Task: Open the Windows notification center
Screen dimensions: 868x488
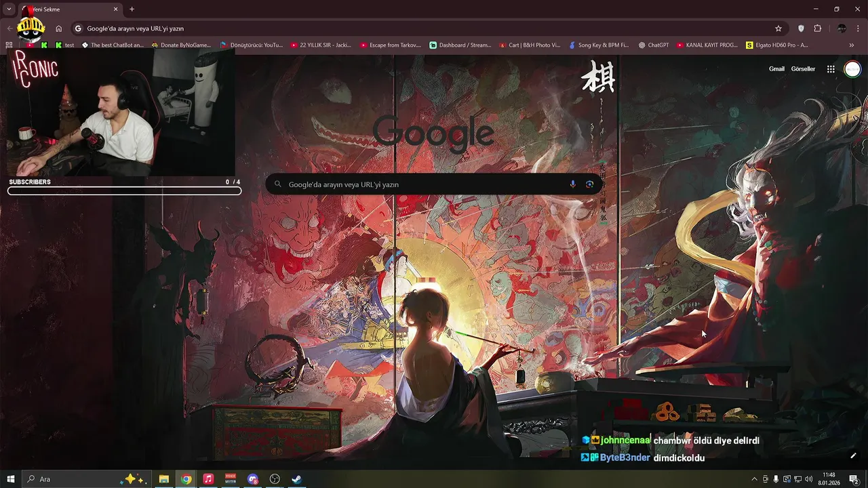Action: click(854, 479)
